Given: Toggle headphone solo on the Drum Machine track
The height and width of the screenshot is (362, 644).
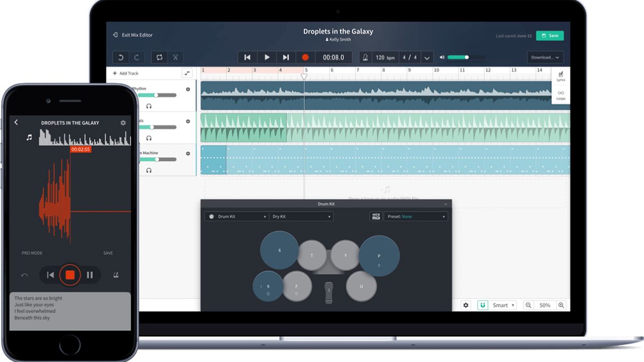Looking at the screenshot, I should (x=148, y=170).
